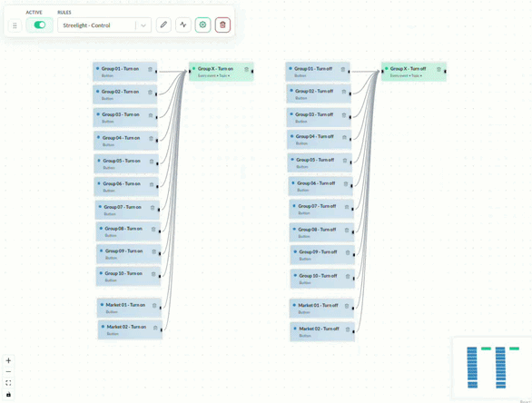Select the Group 05 - Turn on node
532x403 pixels.
126,164
